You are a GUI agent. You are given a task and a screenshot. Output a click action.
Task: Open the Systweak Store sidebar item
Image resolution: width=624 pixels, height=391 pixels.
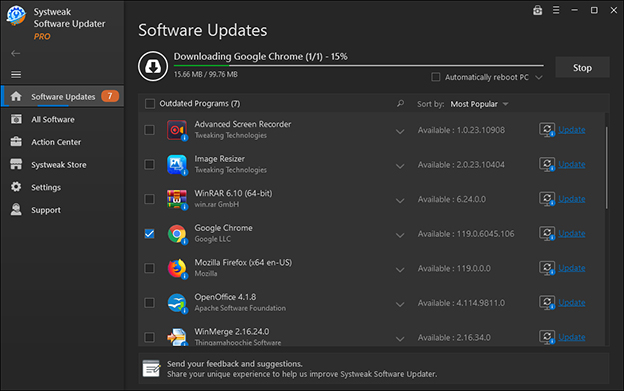[62, 165]
